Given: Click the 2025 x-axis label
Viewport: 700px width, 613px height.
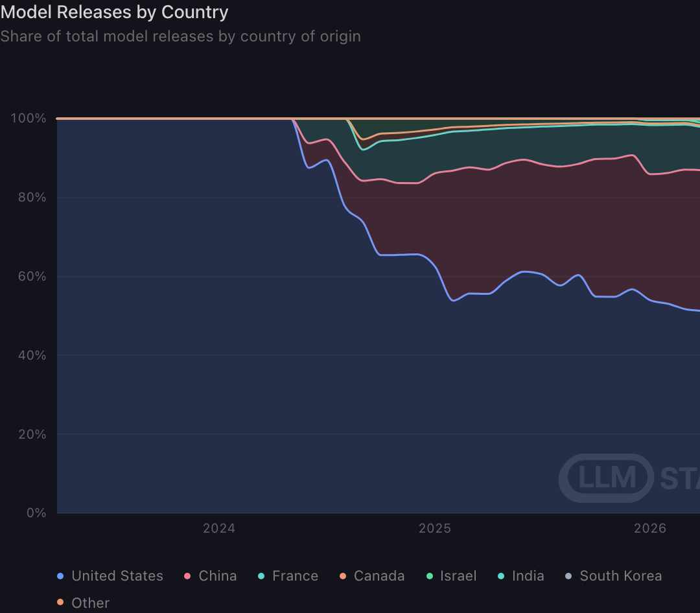Looking at the screenshot, I should point(435,529).
